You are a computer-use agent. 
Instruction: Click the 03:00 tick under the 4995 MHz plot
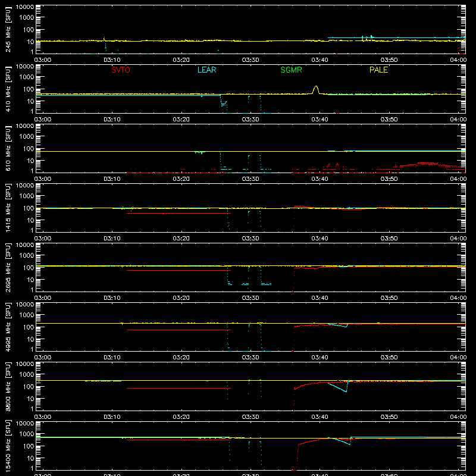point(42,358)
